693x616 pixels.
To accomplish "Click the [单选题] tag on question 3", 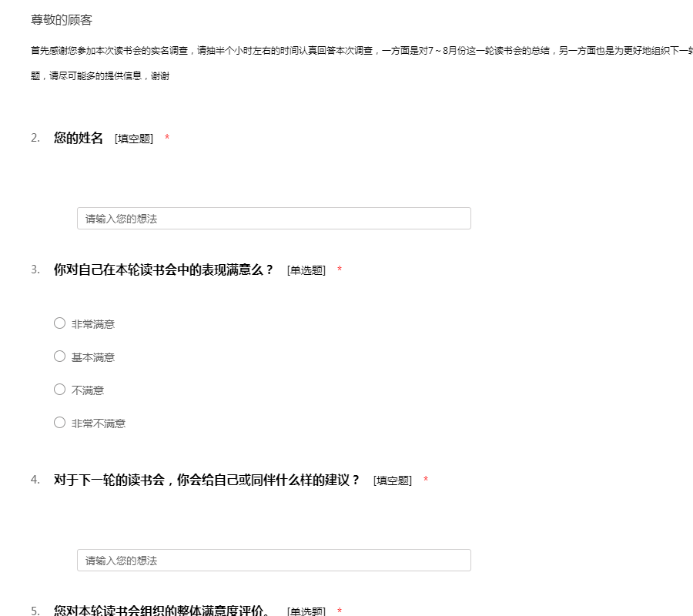I will [306, 270].
